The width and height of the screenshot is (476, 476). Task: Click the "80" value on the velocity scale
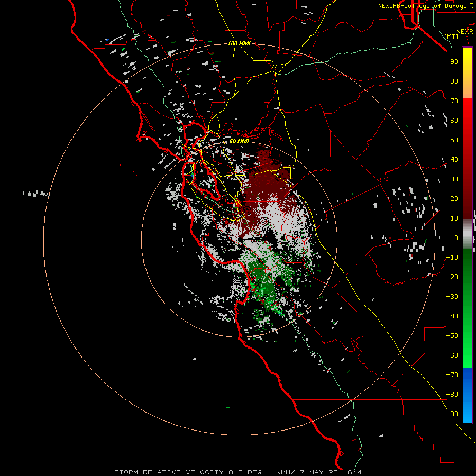[454, 81]
